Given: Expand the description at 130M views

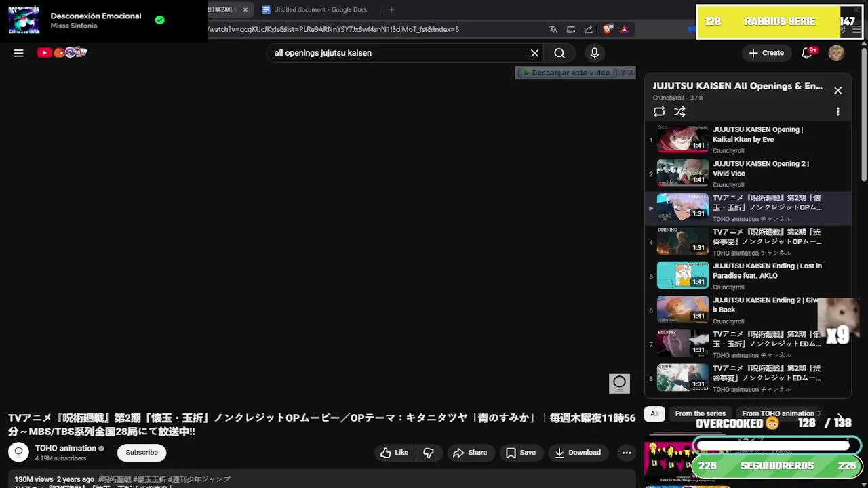Looking at the screenshot, I should [x=322, y=480].
